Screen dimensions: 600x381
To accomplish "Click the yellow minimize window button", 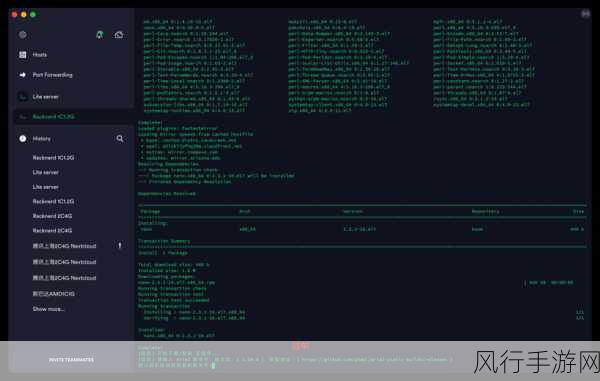I will tap(24, 15).
